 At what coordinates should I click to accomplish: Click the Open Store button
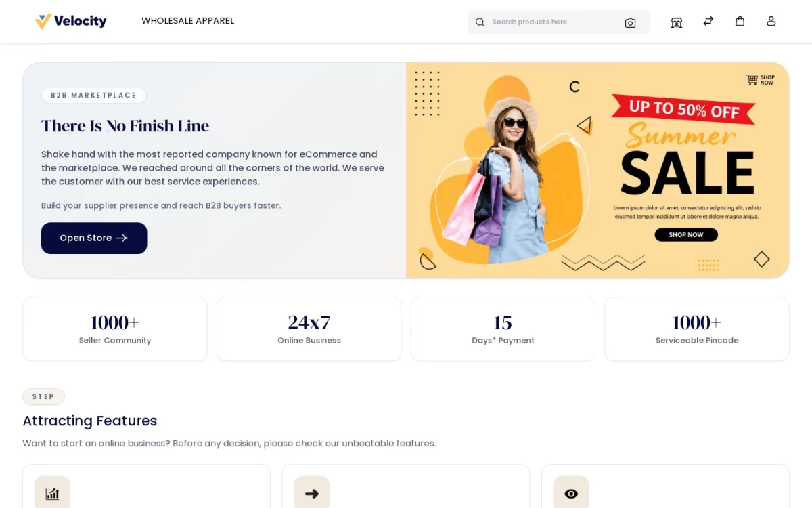coord(94,238)
